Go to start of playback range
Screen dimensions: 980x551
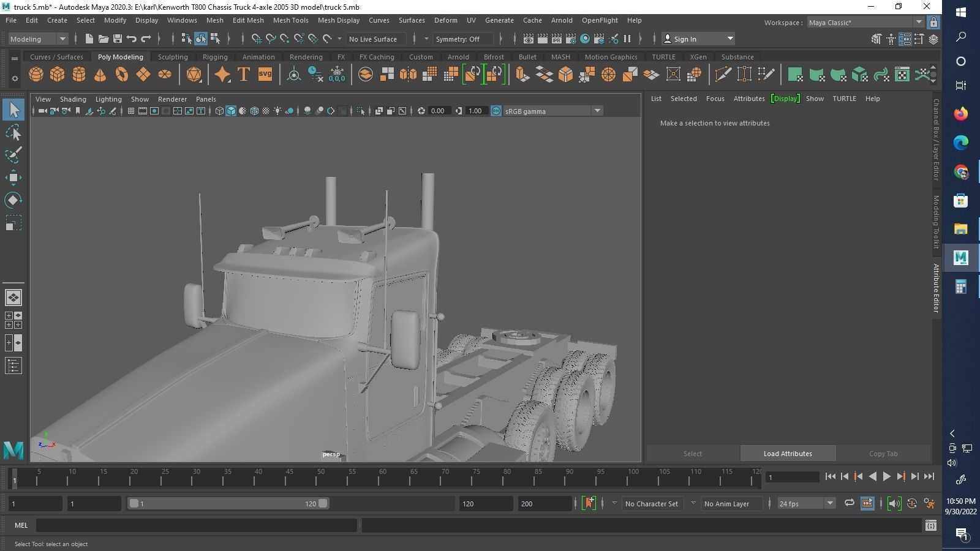[830, 476]
